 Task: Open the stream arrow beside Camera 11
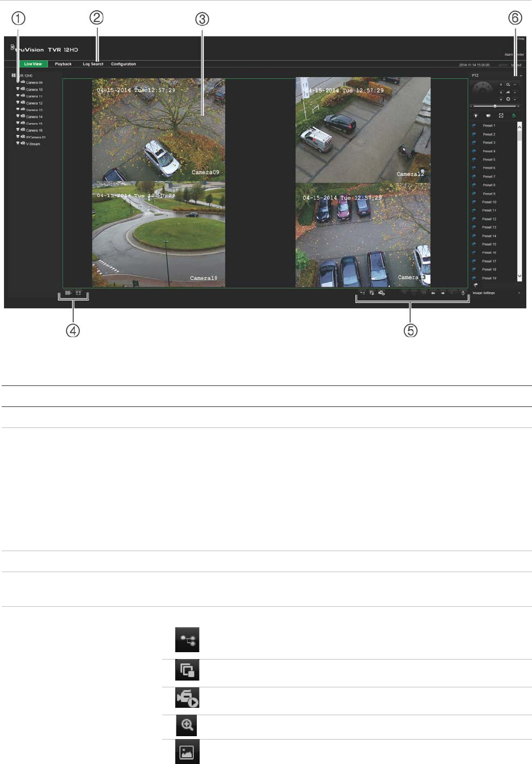click(18, 96)
